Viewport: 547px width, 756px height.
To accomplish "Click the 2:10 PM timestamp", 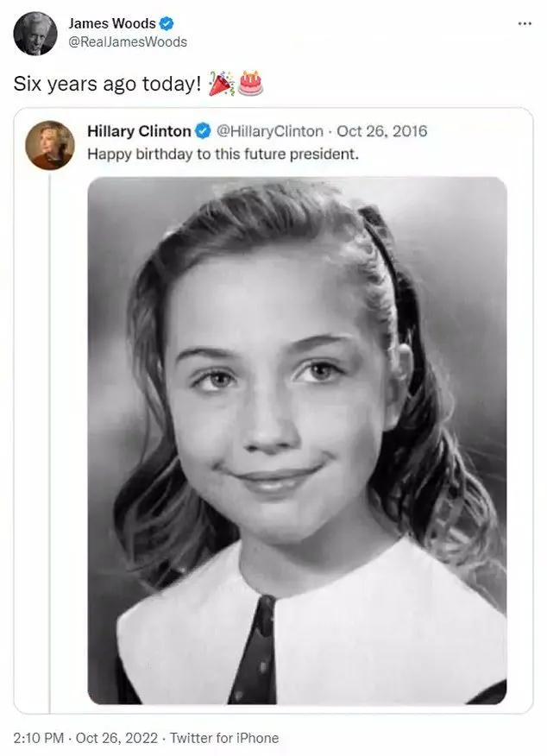I will pos(38,738).
